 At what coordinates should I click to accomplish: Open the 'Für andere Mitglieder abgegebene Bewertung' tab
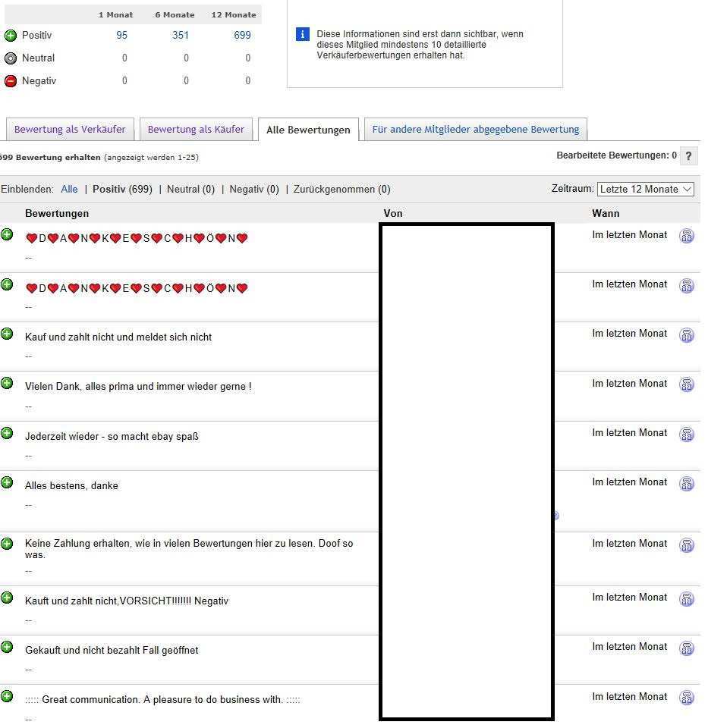pos(475,130)
